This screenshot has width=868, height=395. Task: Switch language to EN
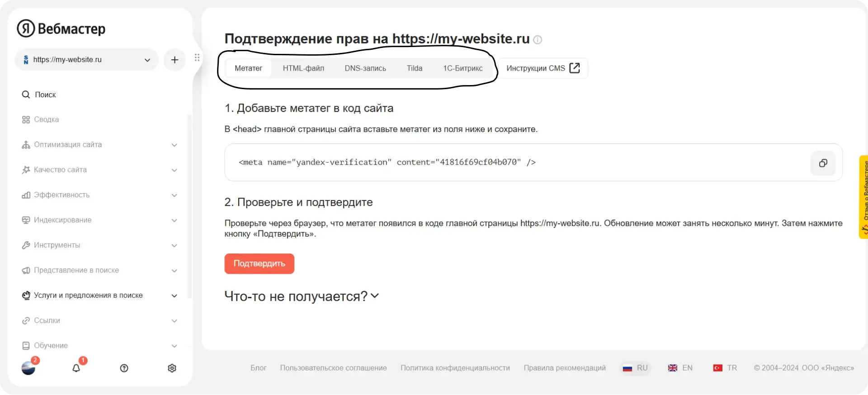pos(680,368)
